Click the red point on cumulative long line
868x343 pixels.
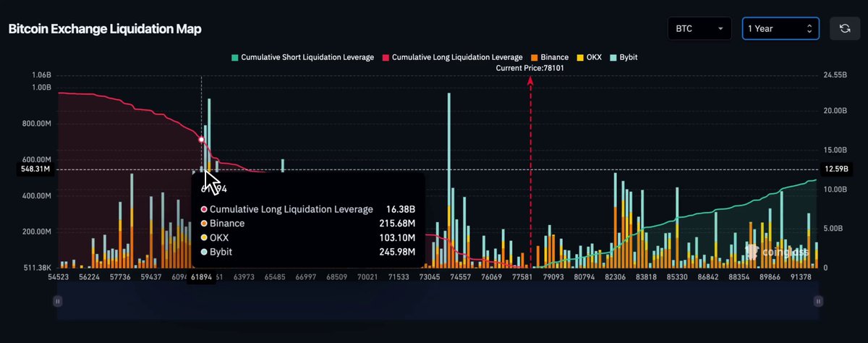click(x=202, y=139)
